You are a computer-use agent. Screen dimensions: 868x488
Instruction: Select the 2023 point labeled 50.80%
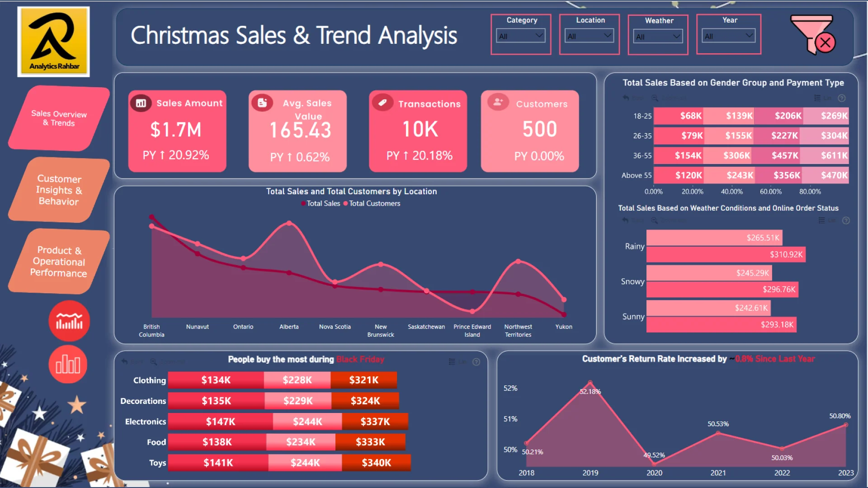845,425
